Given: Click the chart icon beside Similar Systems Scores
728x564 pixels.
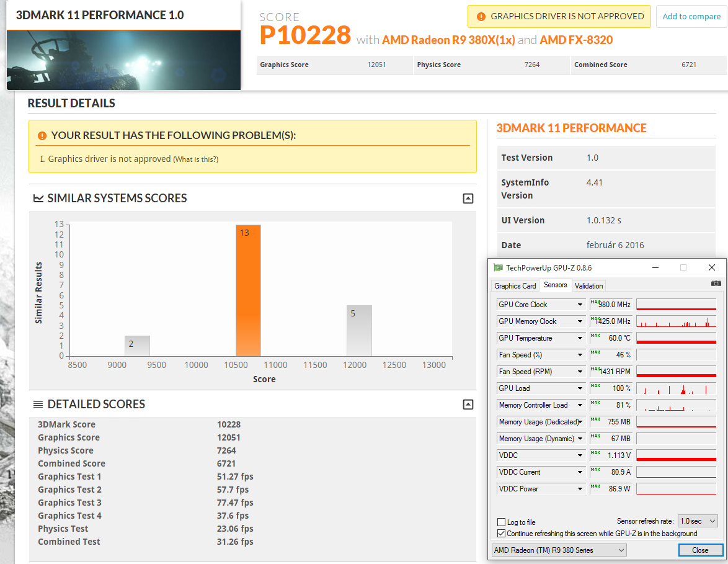Looking at the screenshot, I should [x=38, y=199].
